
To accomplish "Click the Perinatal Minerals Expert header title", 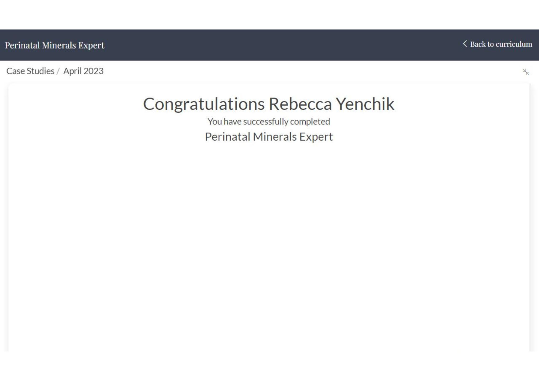I will point(54,45).
